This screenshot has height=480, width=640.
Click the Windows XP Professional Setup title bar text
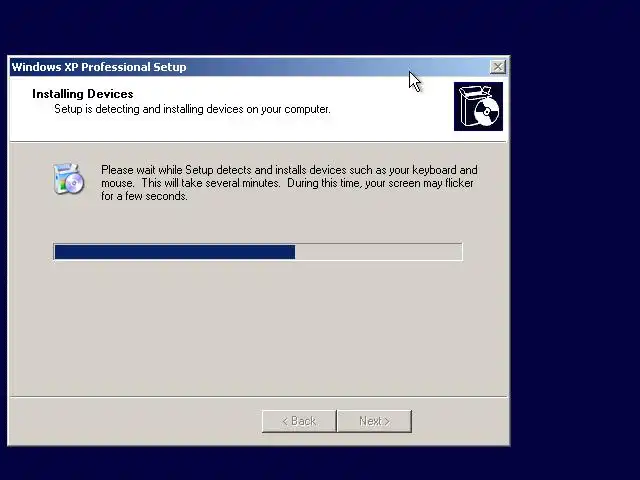click(99, 67)
